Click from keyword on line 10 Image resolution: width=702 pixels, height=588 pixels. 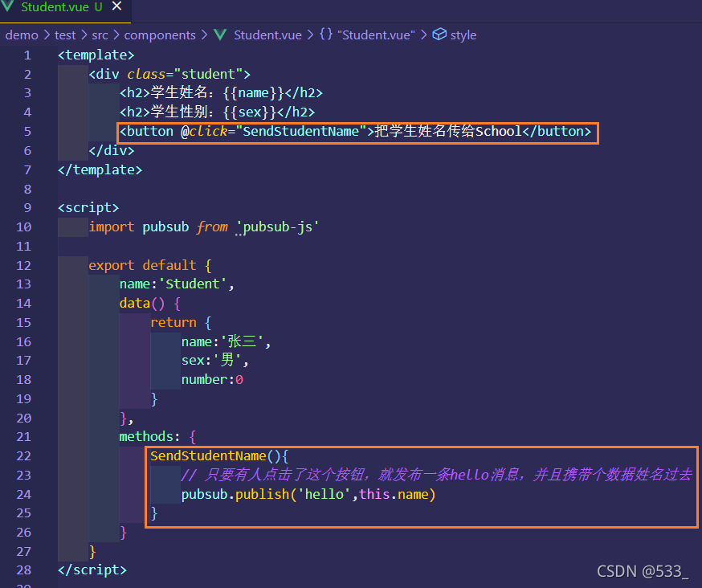point(212,227)
